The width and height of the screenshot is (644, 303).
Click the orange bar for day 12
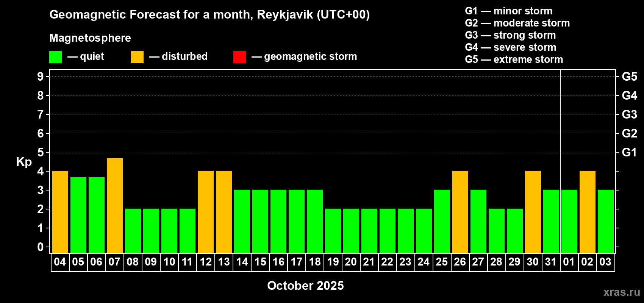206,212
